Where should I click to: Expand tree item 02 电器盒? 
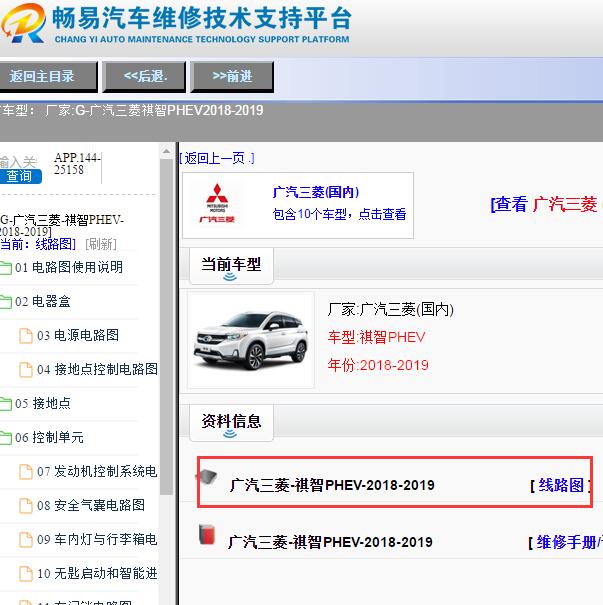click(x=43, y=302)
